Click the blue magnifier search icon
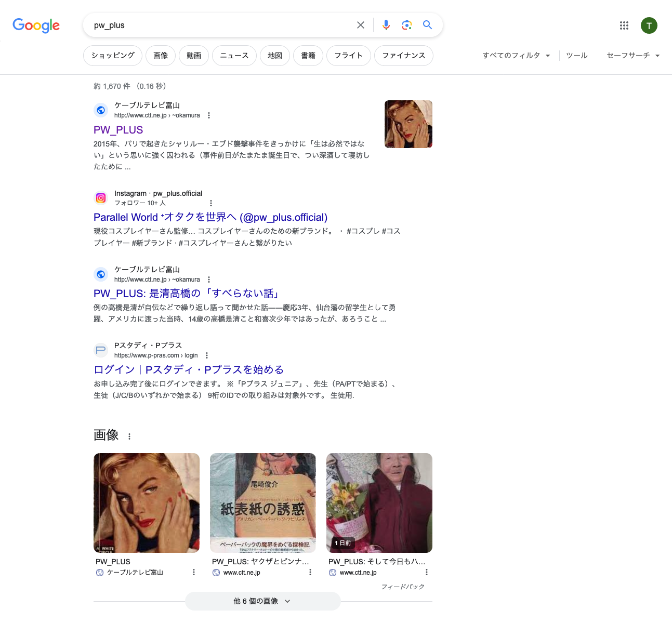 427,25
